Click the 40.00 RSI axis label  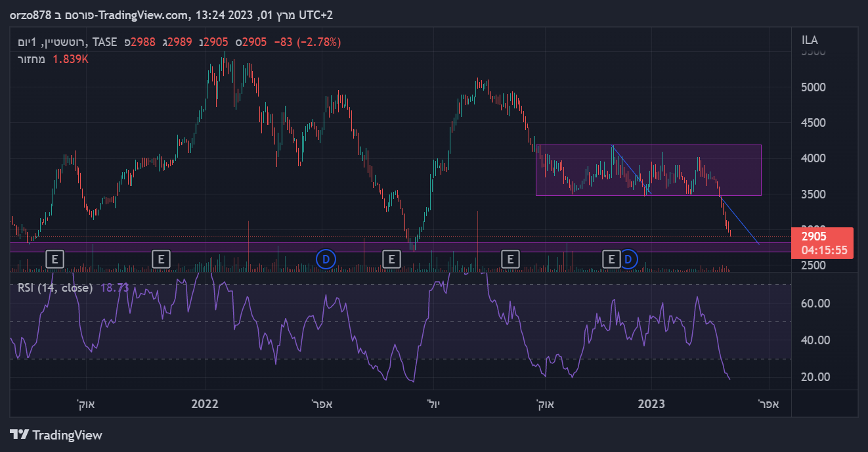click(816, 340)
